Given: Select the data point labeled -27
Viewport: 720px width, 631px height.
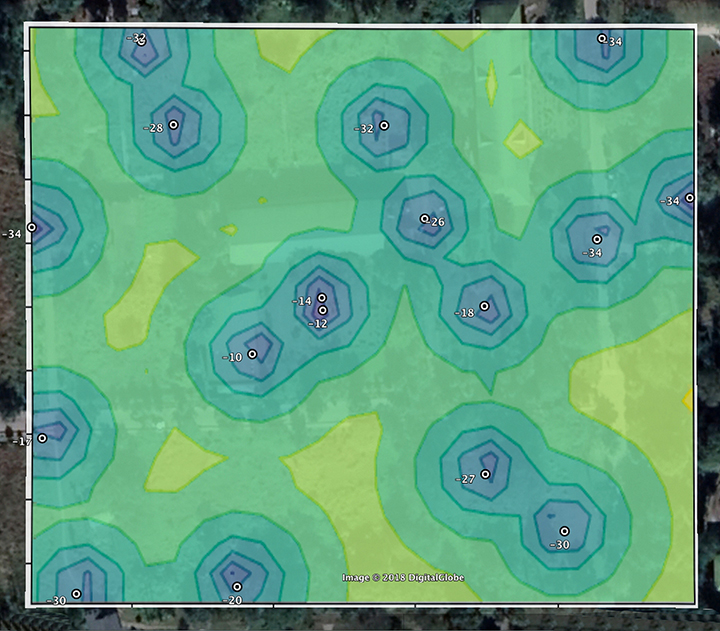Looking at the screenshot, I should (486, 475).
